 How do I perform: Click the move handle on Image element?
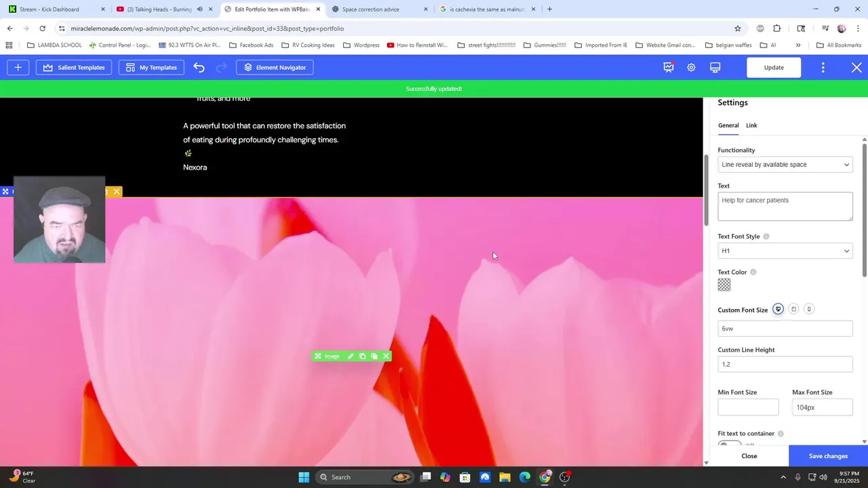pyautogui.click(x=317, y=357)
